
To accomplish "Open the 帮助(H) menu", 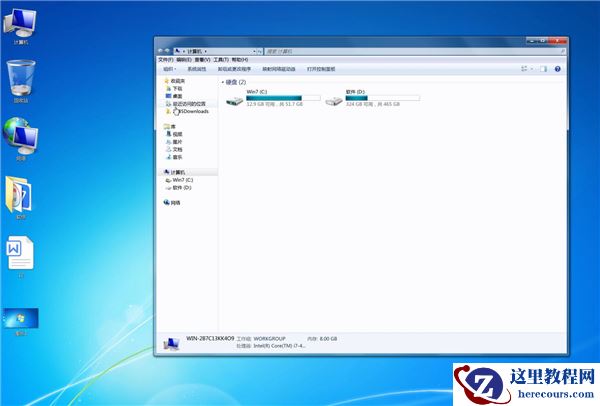I will (240, 60).
